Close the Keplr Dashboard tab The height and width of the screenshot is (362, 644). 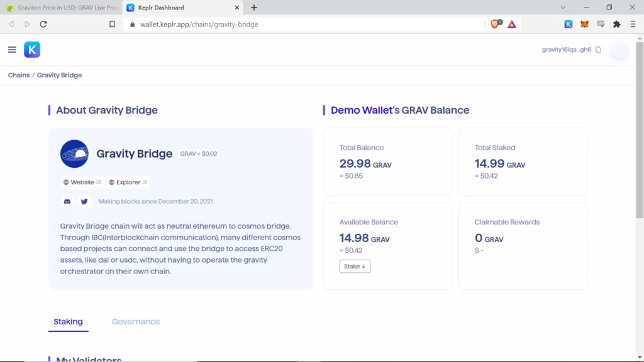[x=237, y=8]
